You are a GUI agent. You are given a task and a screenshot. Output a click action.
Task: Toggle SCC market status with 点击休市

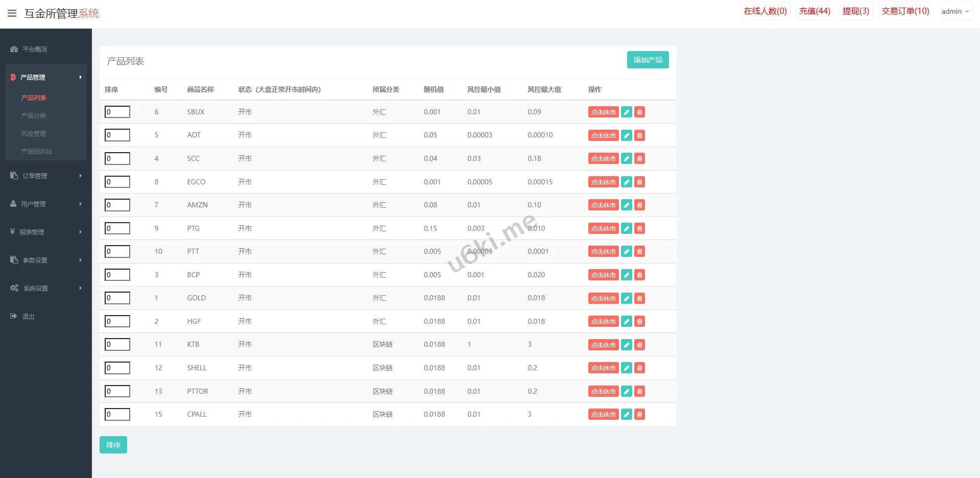[x=603, y=159]
